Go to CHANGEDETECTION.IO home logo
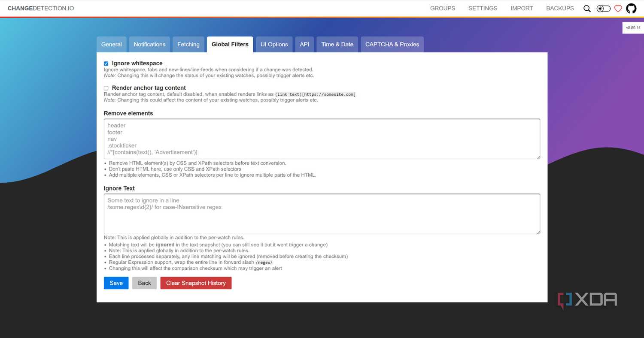This screenshot has height=338, width=644. coord(41,8)
